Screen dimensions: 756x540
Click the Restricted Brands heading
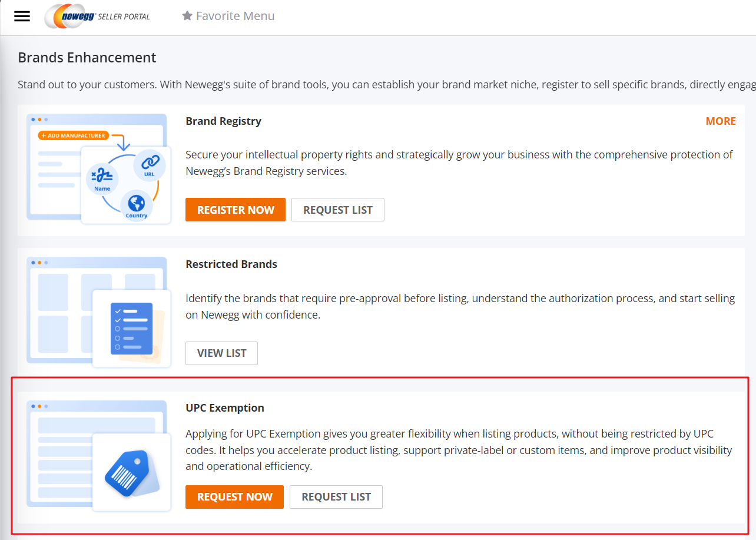tap(231, 264)
